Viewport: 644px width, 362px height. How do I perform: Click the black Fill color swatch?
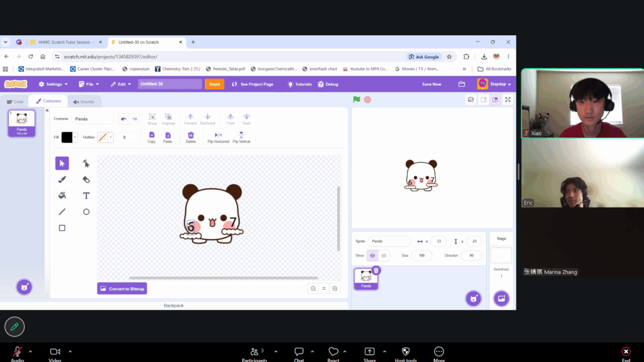67,138
